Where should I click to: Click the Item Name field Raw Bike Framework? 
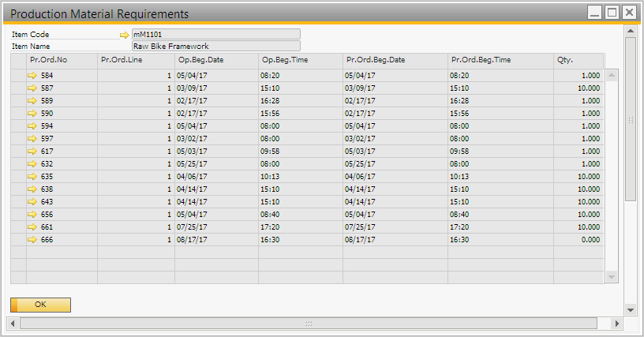[x=215, y=46]
